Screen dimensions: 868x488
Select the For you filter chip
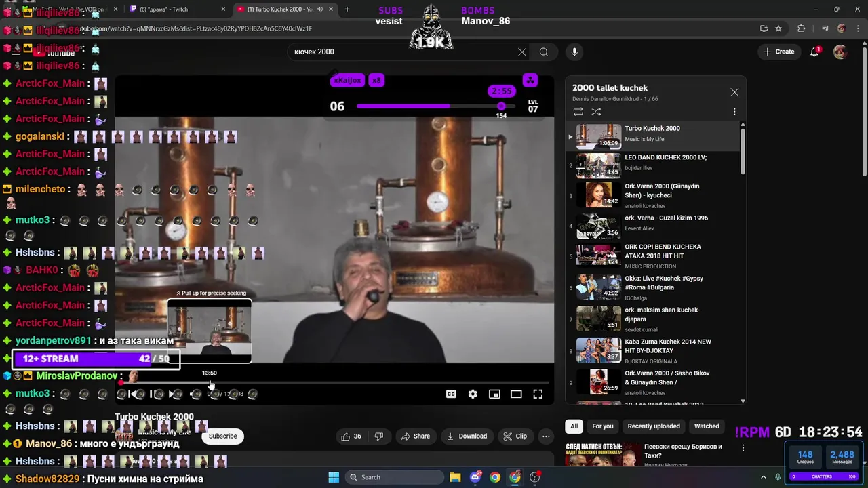point(602,426)
